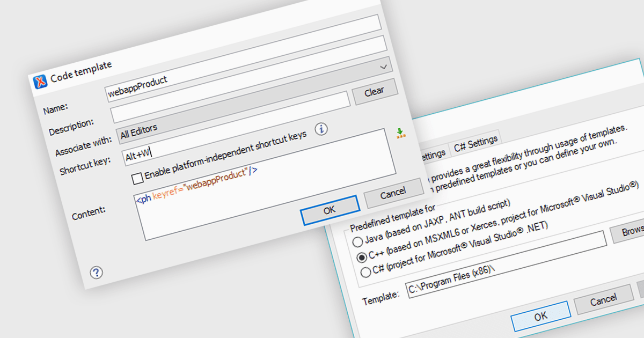
Task: Click the green download arrow icon near content
Action: 400,134
